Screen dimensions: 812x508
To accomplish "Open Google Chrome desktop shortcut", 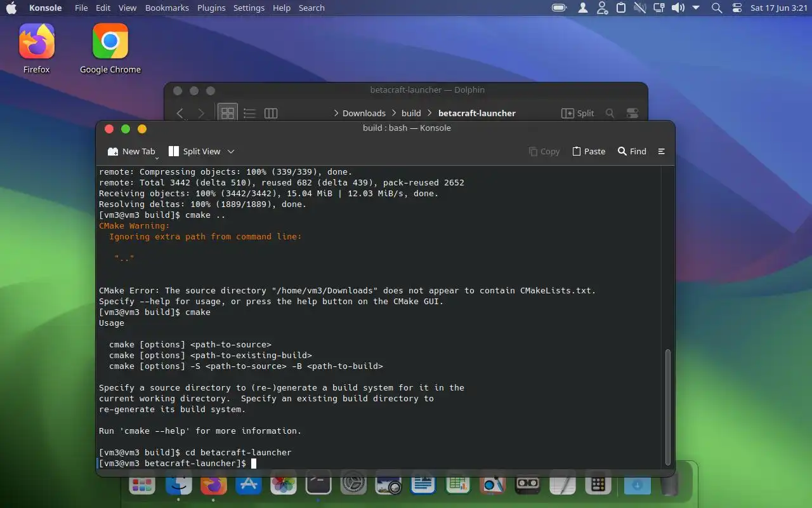I will [x=110, y=49].
